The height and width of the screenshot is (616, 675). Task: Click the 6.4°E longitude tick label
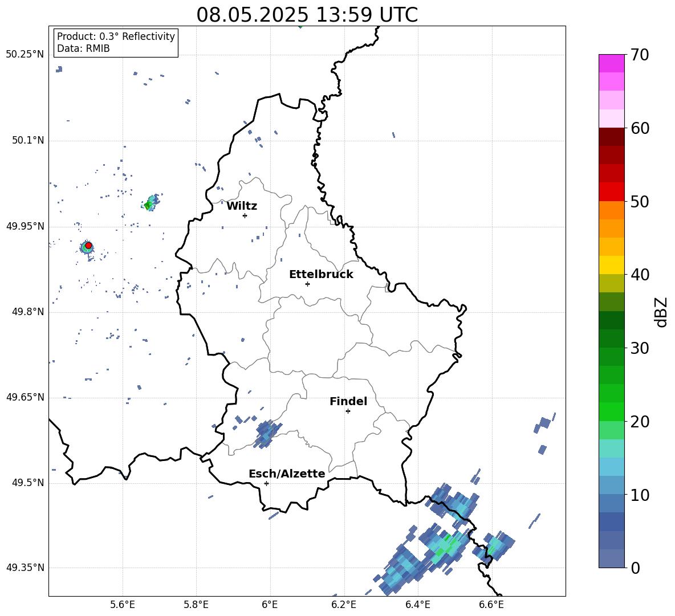pyautogui.click(x=417, y=605)
